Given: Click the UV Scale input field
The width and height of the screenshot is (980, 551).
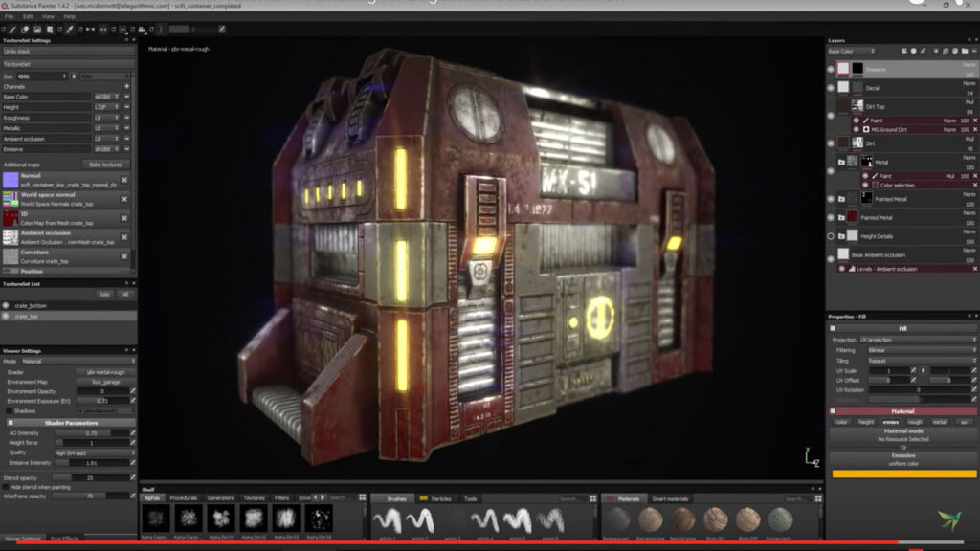Looking at the screenshot, I should pyautogui.click(x=889, y=370).
